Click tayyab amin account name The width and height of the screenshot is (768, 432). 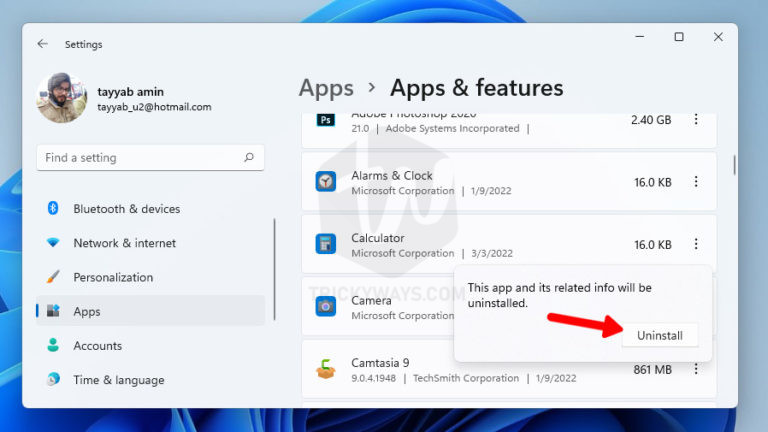click(130, 92)
